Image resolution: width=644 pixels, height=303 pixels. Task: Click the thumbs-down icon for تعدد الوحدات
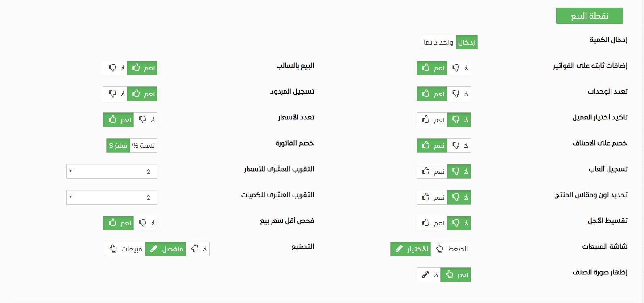click(456, 94)
